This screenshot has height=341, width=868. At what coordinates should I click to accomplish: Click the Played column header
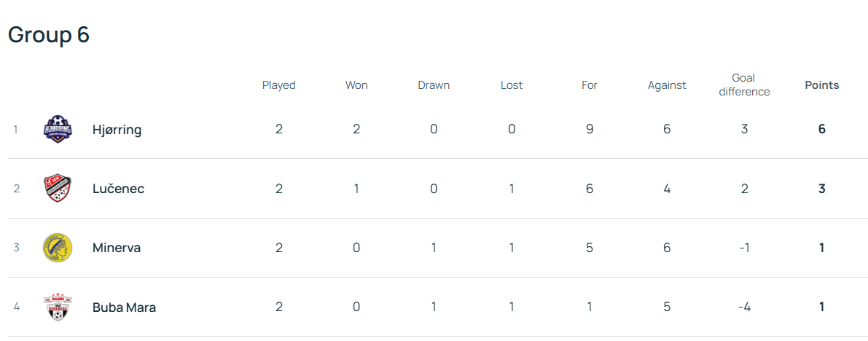(x=279, y=85)
